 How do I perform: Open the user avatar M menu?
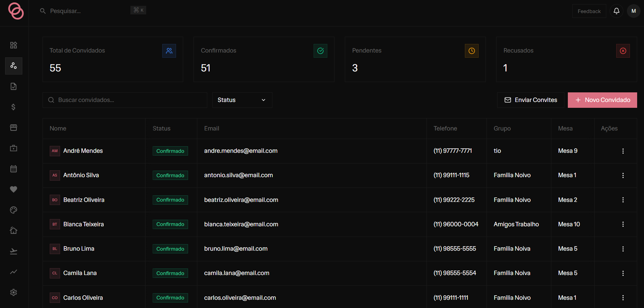coord(634,11)
